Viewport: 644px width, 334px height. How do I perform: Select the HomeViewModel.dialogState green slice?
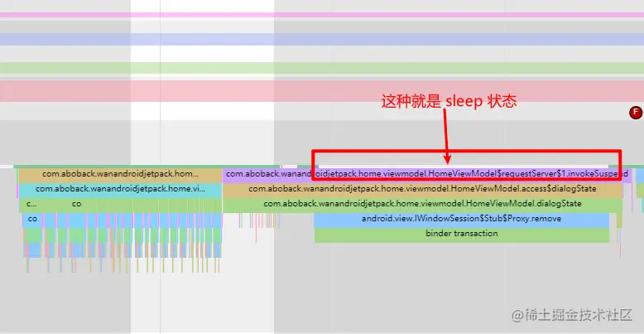tap(423, 204)
